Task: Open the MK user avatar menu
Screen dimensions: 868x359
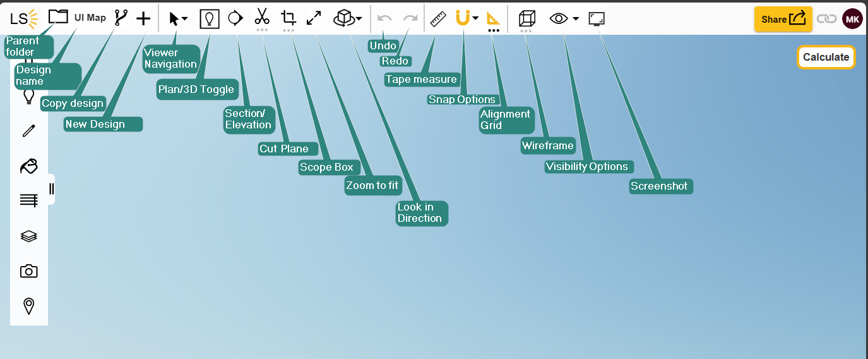Action: click(x=852, y=19)
